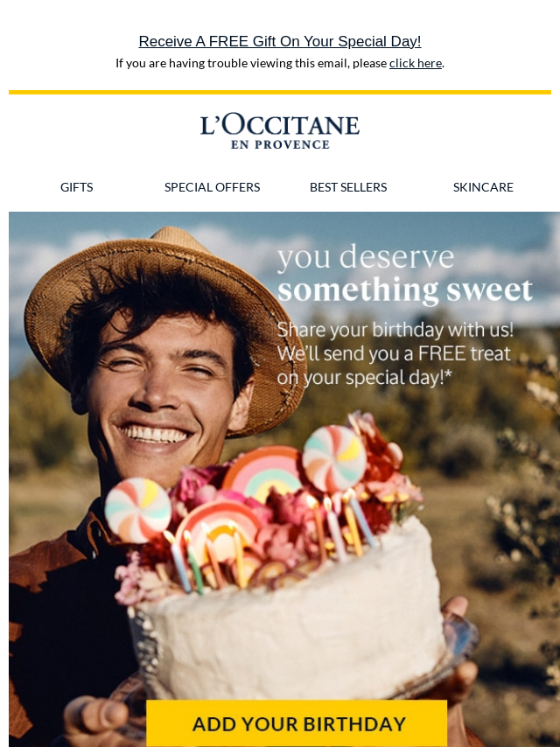Open the 'Receive A FREE Gift' header link
Image resolution: width=560 pixels, height=747 pixels.
pos(280,41)
